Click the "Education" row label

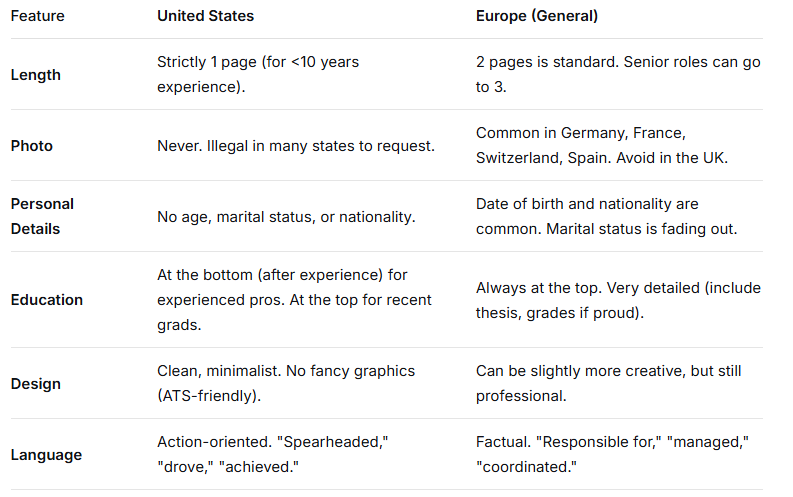[x=46, y=300]
